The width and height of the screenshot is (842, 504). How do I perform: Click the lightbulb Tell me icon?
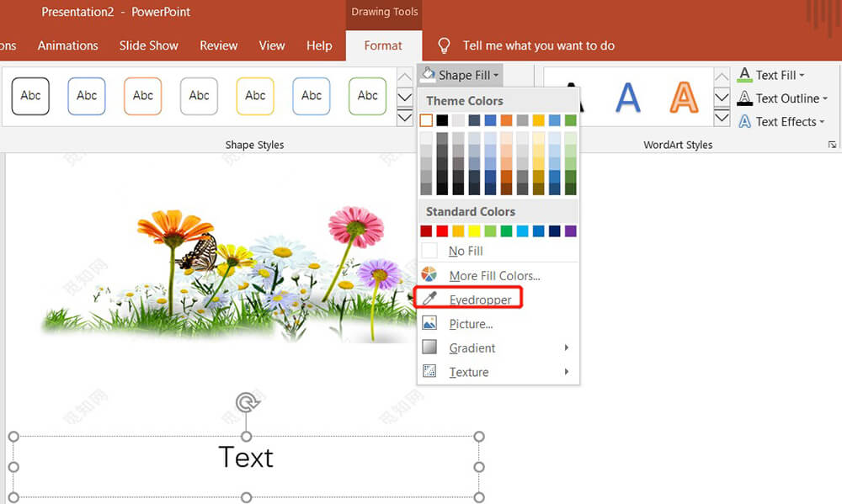click(x=445, y=45)
